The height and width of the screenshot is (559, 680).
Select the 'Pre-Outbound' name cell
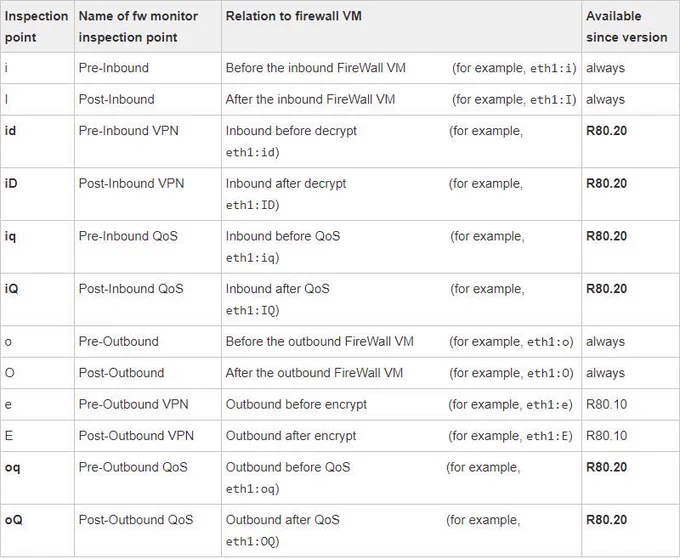pyautogui.click(x=118, y=341)
